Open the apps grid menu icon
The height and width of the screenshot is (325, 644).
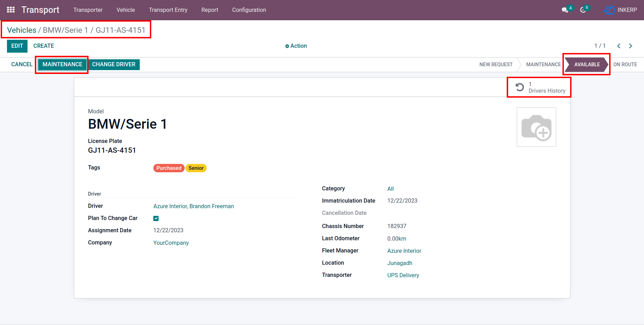click(x=11, y=10)
